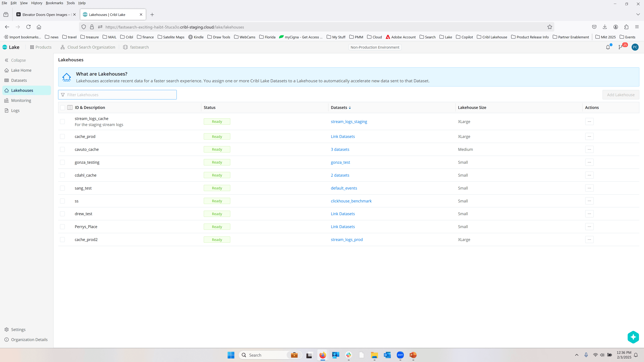Open the notifications bell icon
Screen dimensions: 644x362
click(x=608, y=47)
